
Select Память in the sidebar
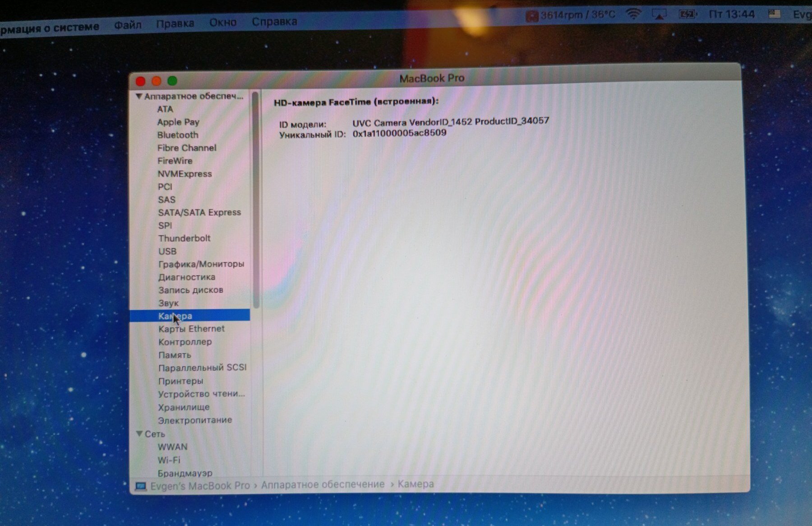[175, 355]
